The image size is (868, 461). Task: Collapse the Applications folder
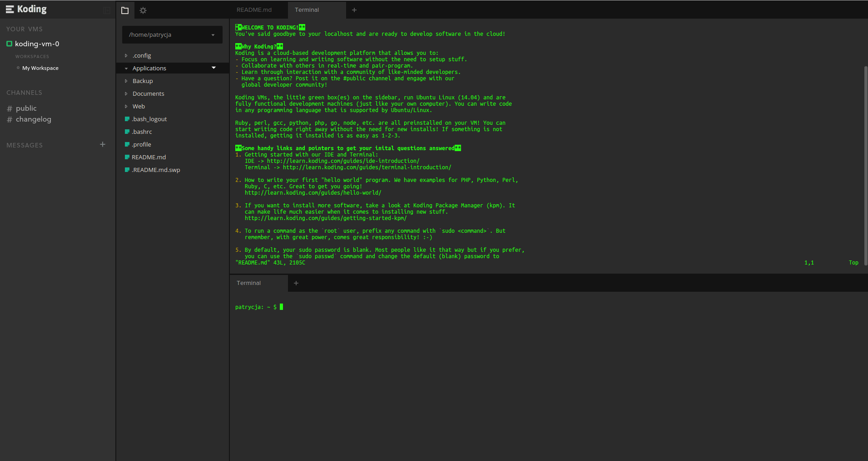point(126,68)
